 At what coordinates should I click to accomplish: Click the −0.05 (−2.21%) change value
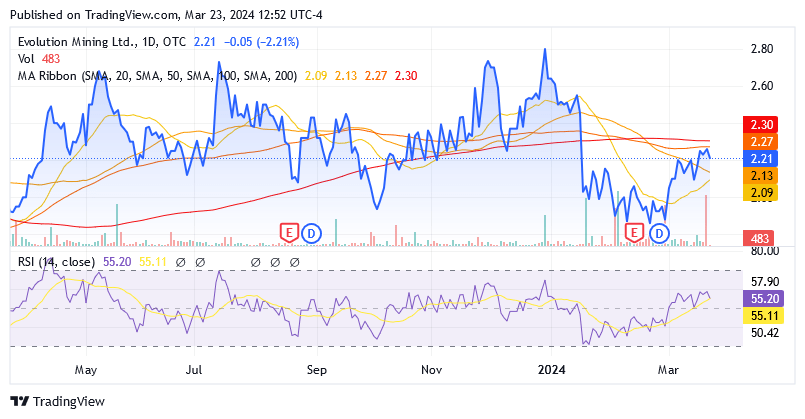coord(261,42)
